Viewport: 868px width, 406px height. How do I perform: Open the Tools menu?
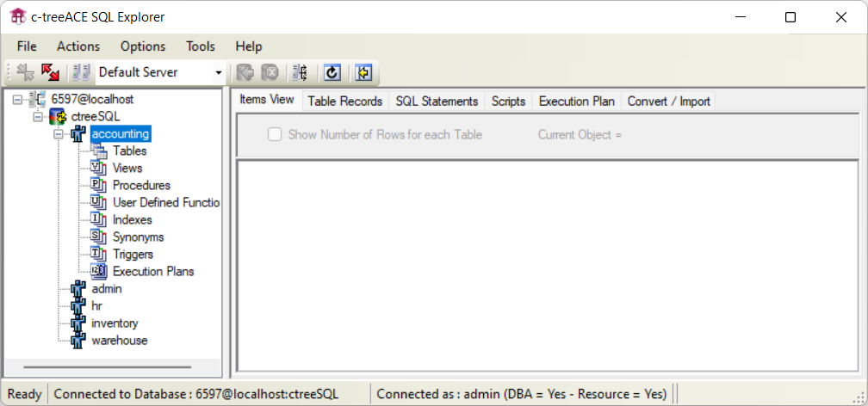pyautogui.click(x=201, y=46)
